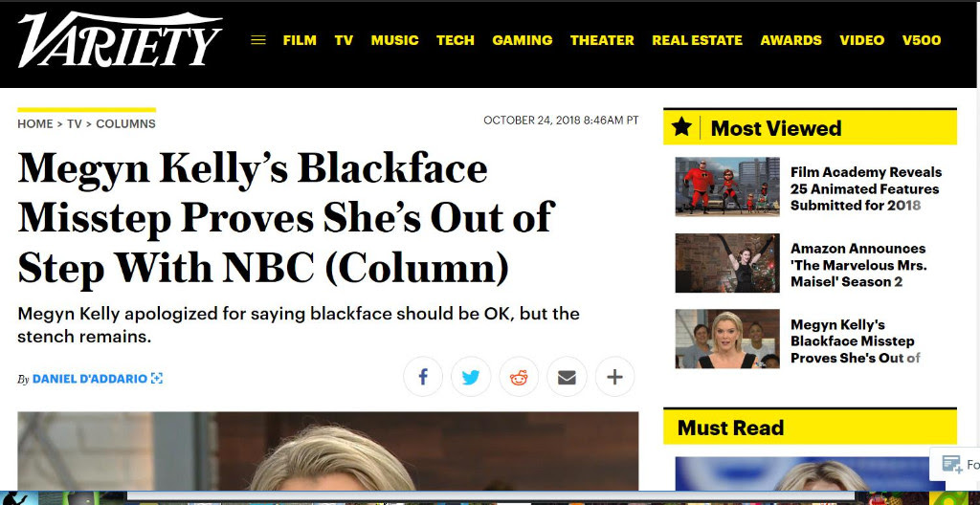The height and width of the screenshot is (505, 980).
Task: Click the floating follow widget
Action: pyautogui.click(x=954, y=465)
